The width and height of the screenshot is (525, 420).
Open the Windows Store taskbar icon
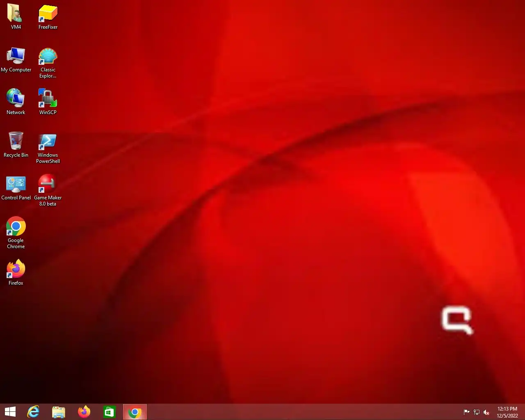[x=110, y=412]
